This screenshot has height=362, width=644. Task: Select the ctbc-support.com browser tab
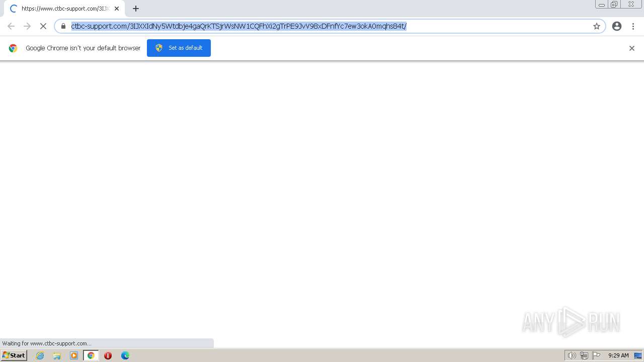63,9
